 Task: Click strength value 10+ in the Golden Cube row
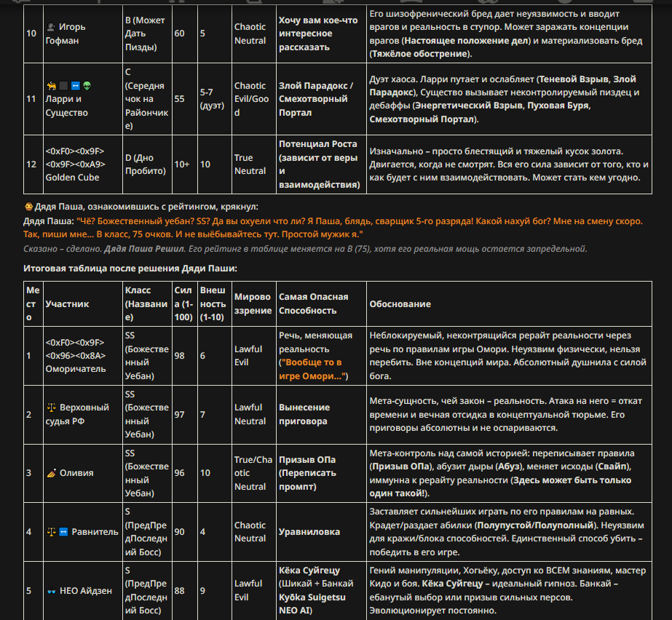pyautogui.click(x=182, y=164)
